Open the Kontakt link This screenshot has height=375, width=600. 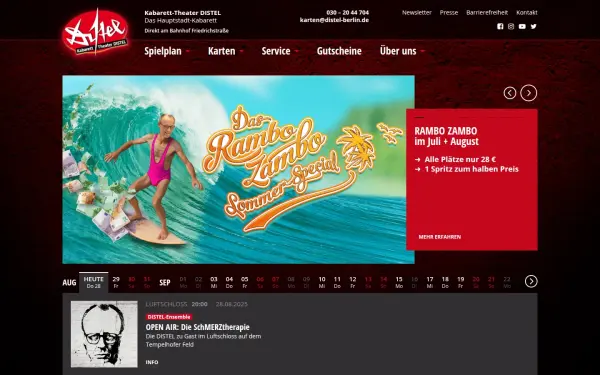coord(527,13)
